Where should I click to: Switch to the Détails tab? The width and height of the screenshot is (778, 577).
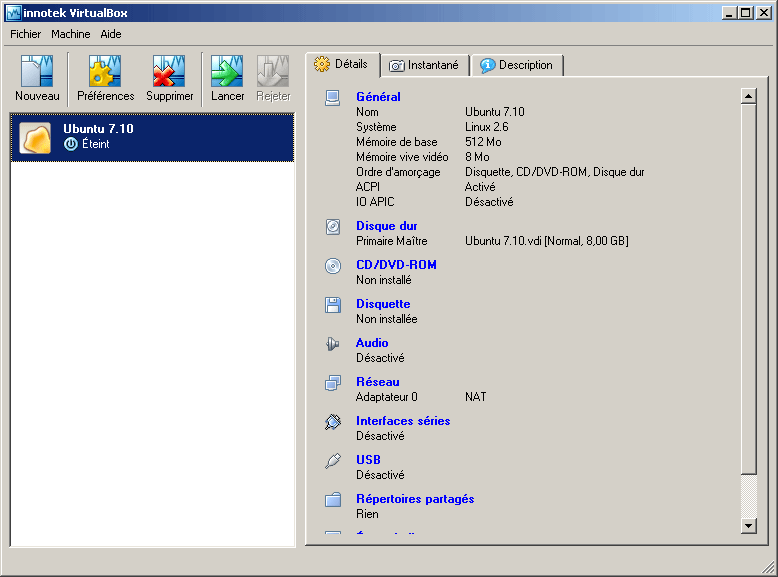tap(343, 64)
